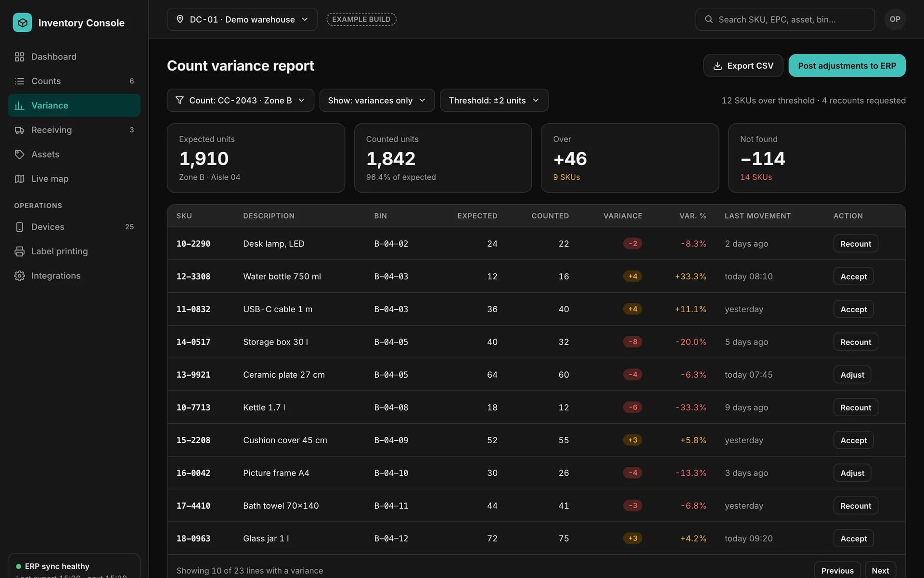
Task: Sort by the VARIANCE column header
Action: pos(622,216)
